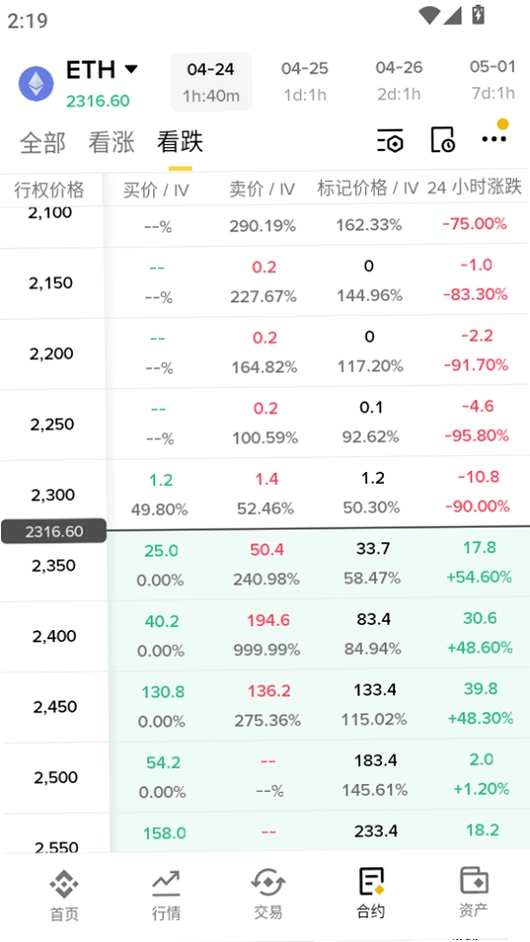Select the 04-26 expiry date tab

click(399, 81)
